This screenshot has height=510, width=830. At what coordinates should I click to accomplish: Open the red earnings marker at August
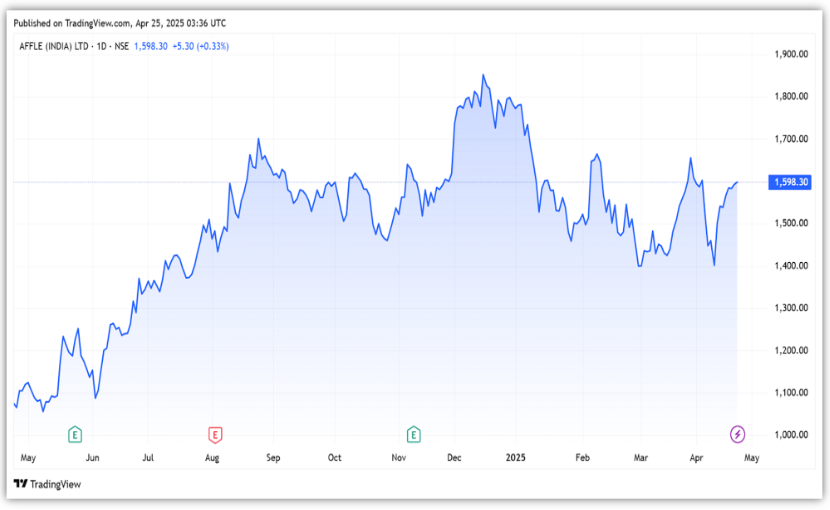point(214,434)
